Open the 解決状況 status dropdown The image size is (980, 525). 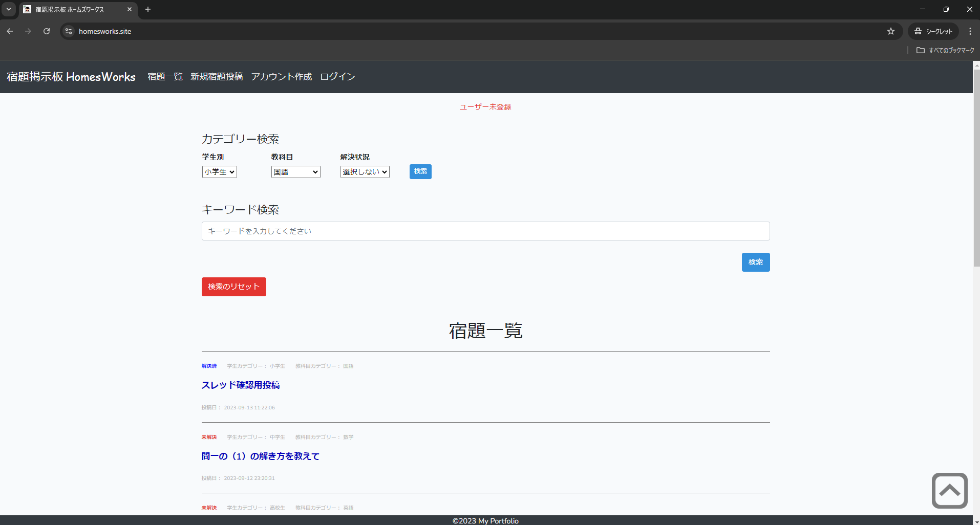(364, 172)
